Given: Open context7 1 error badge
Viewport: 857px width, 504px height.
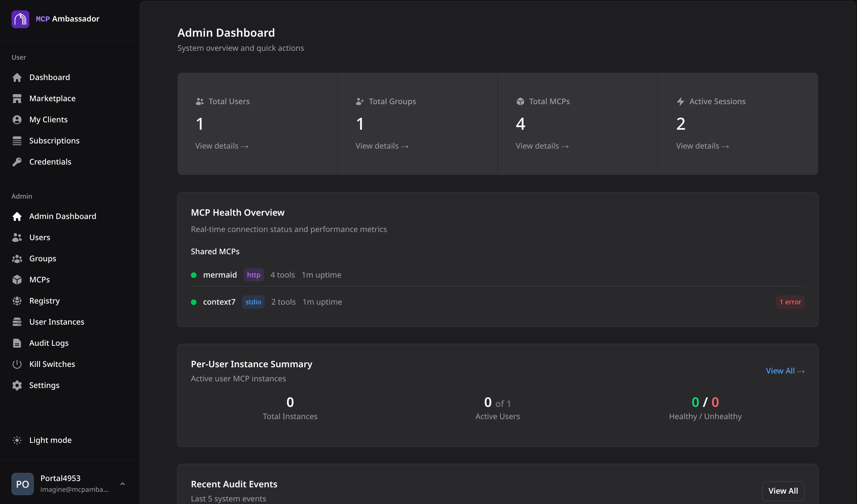Looking at the screenshot, I should pos(790,302).
